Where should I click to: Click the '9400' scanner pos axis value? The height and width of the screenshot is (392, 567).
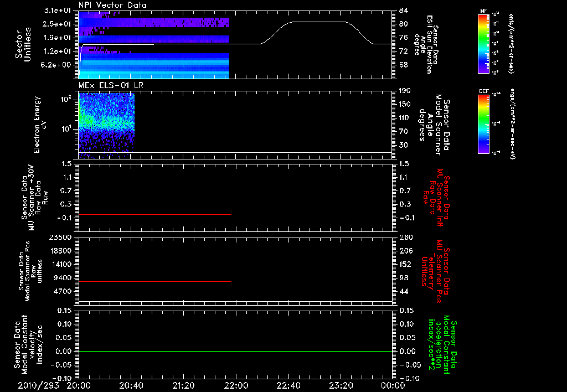[63, 278]
